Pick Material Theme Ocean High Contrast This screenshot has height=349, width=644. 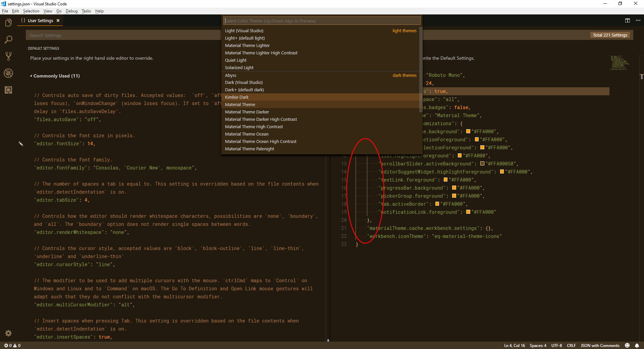[320, 141]
